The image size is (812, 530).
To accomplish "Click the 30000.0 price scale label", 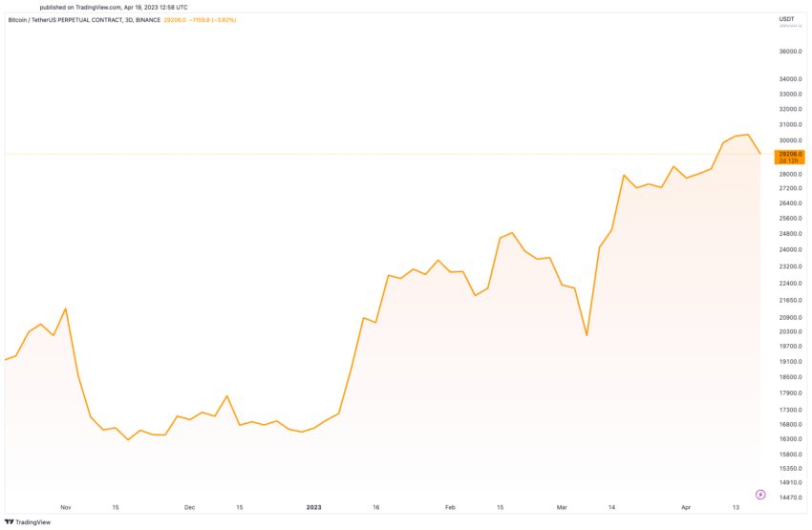I will click(790, 140).
